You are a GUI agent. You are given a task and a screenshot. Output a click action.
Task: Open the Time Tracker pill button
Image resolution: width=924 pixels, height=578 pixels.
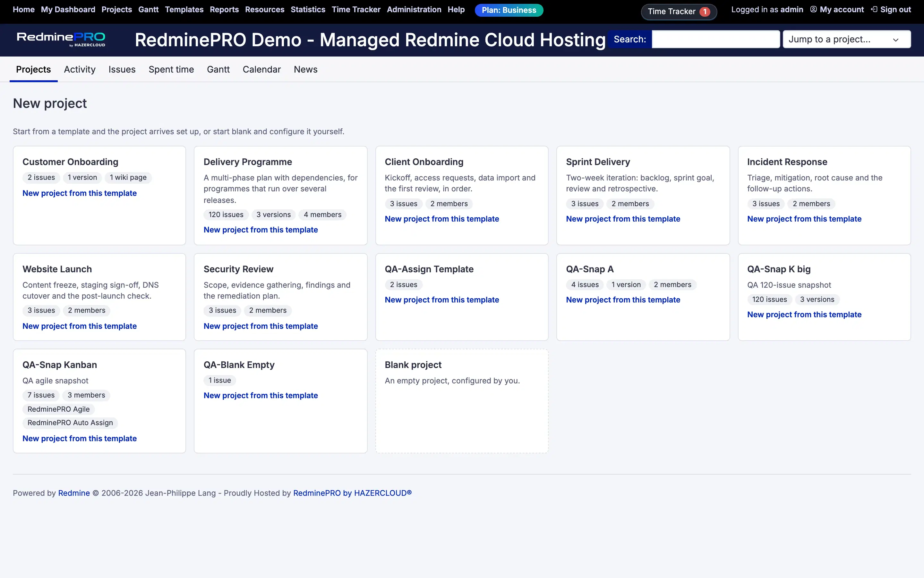(679, 12)
